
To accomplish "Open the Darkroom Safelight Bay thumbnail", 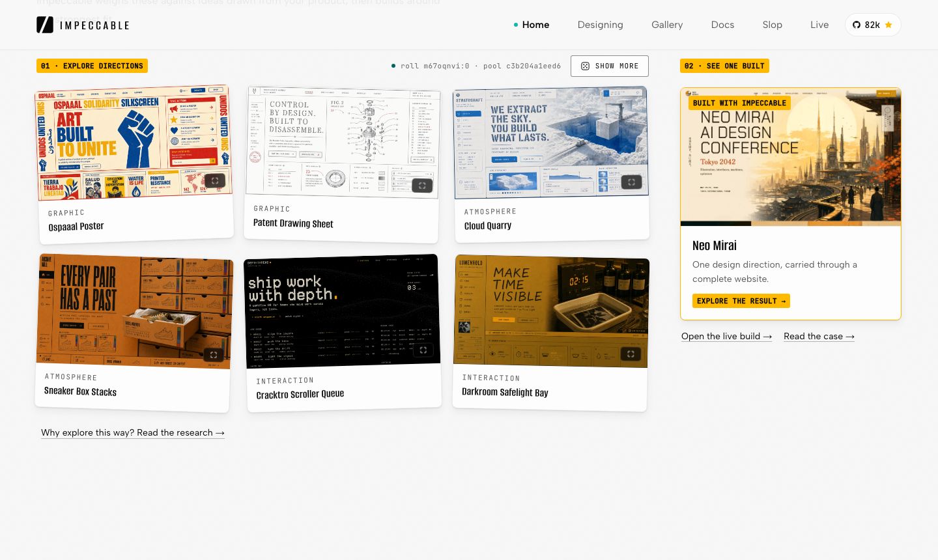I will click(551, 311).
